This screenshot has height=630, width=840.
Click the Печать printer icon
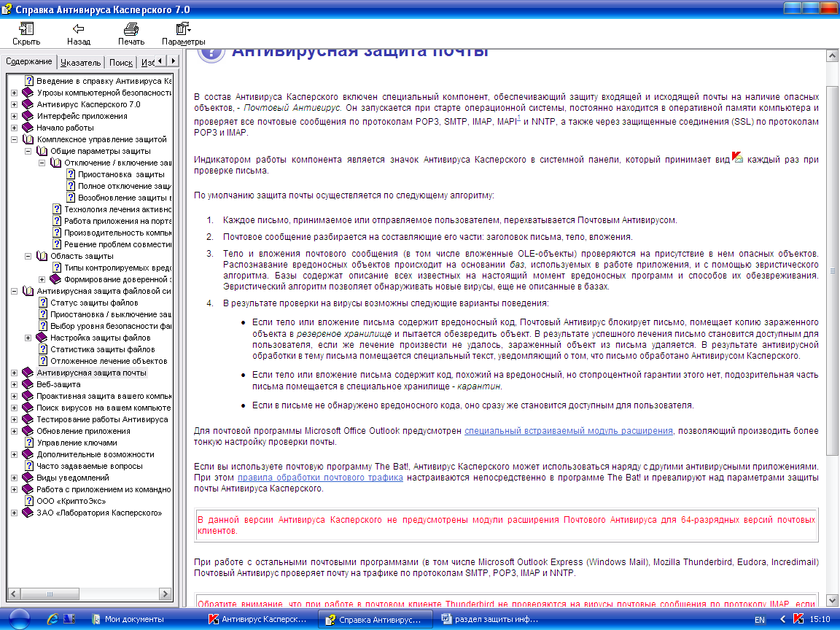[131, 29]
